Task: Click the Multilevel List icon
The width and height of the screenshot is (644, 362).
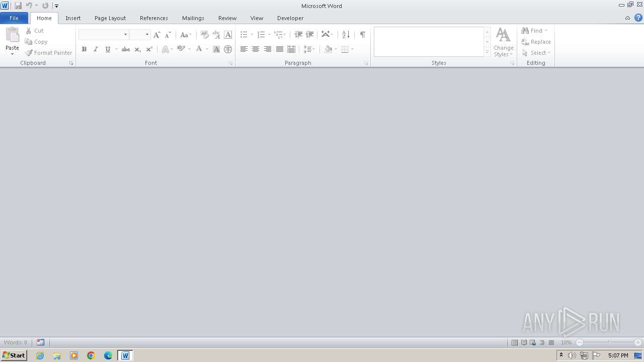Action: (x=279, y=35)
